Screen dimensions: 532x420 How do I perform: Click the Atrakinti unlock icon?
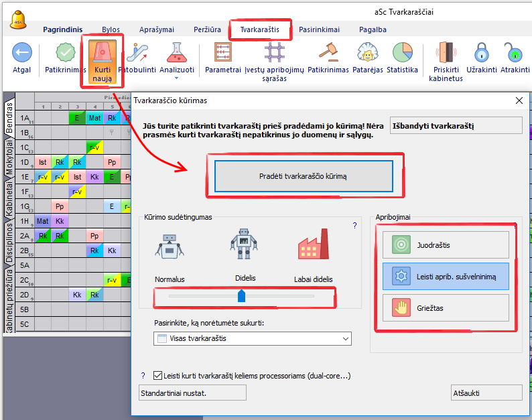click(x=514, y=52)
